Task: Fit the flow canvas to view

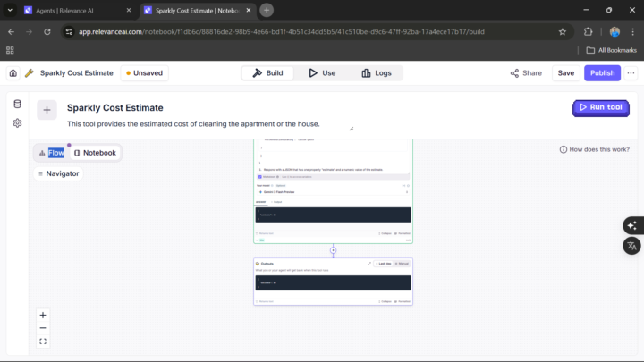Action: (43, 341)
